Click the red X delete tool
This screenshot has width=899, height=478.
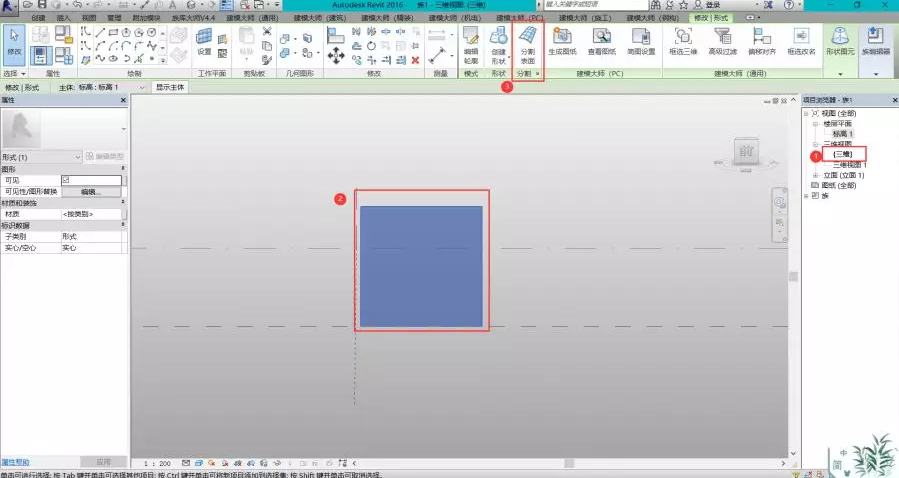[415, 60]
